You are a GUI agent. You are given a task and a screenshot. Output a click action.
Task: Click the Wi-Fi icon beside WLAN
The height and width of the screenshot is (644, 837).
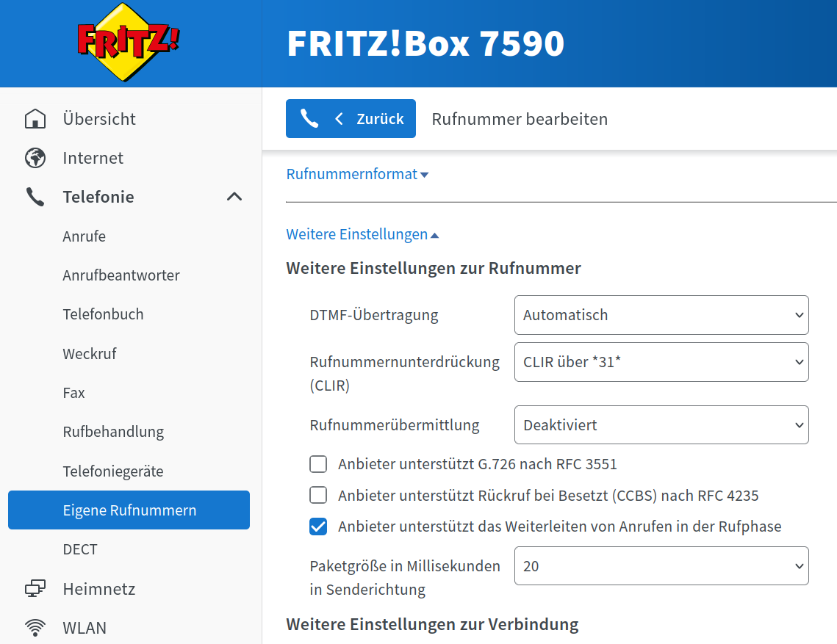[x=35, y=628]
